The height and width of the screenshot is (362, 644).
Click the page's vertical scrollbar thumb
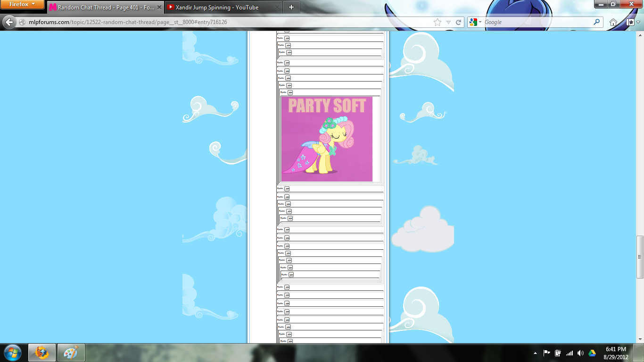pyautogui.click(x=640, y=257)
